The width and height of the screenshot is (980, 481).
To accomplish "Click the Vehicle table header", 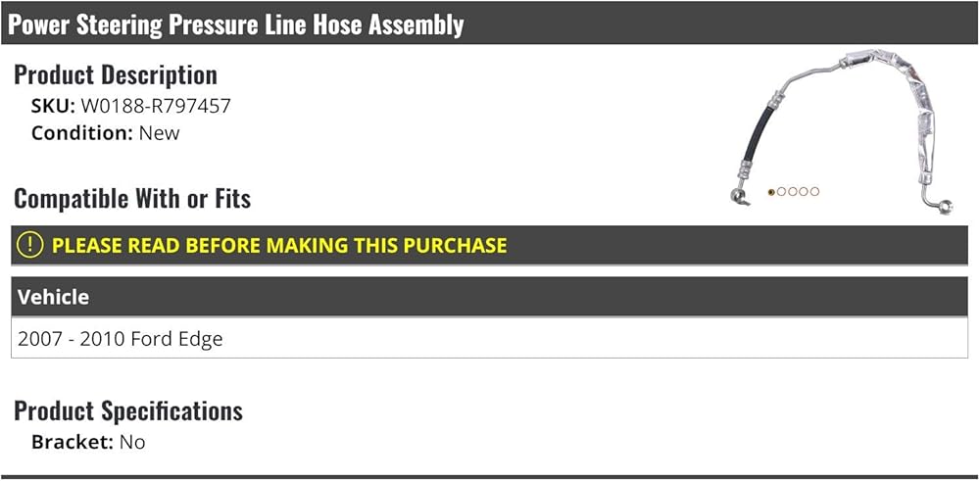I will click(x=54, y=297).
